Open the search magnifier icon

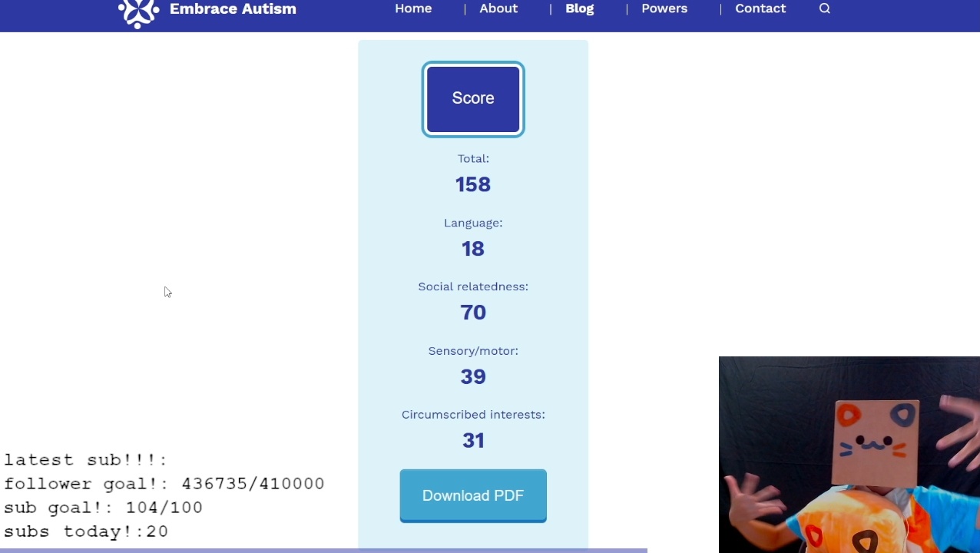click(825, 8)
